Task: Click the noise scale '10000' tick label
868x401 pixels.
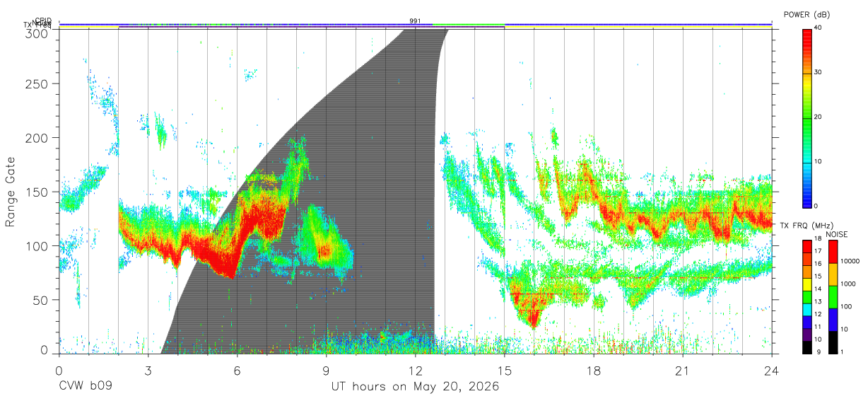Action: 850,262
